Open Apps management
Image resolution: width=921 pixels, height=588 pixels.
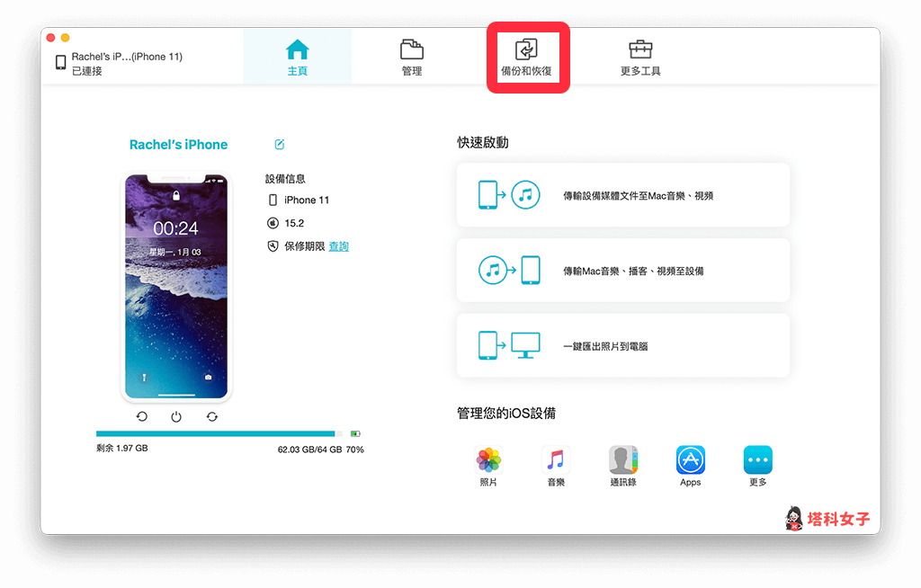pyautogui.click(x=691, y=467)
